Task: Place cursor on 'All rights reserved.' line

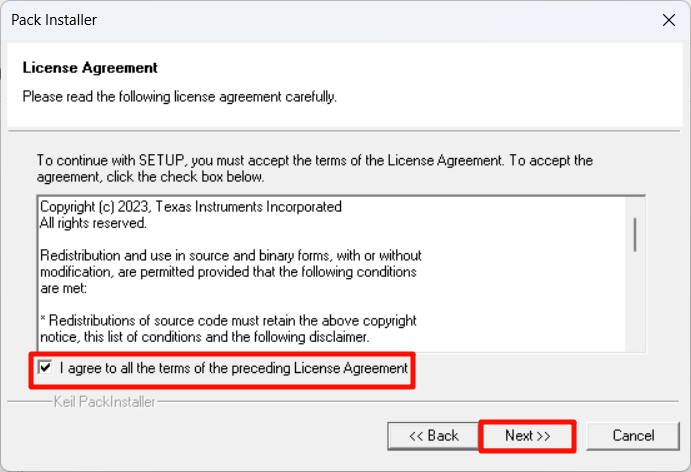Action: (93, 223)
